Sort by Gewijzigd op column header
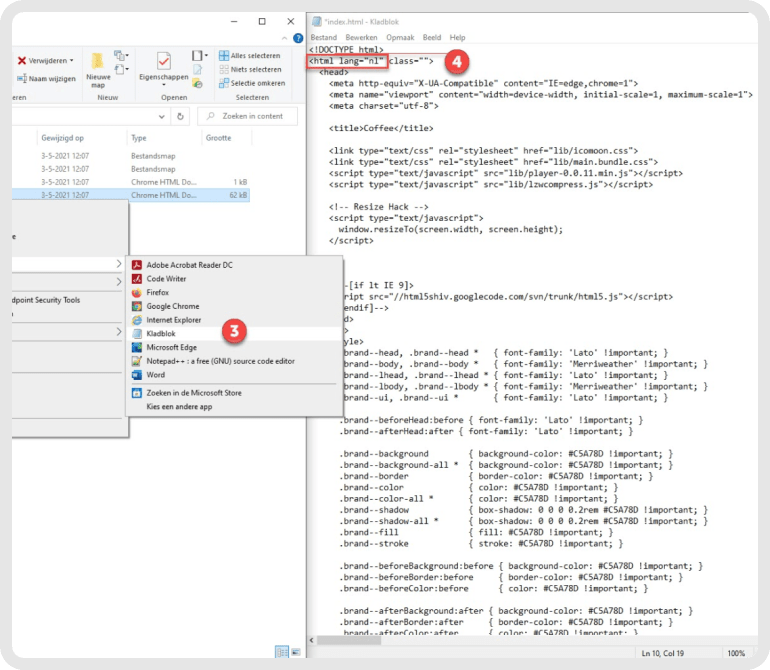 click(62, 138)
